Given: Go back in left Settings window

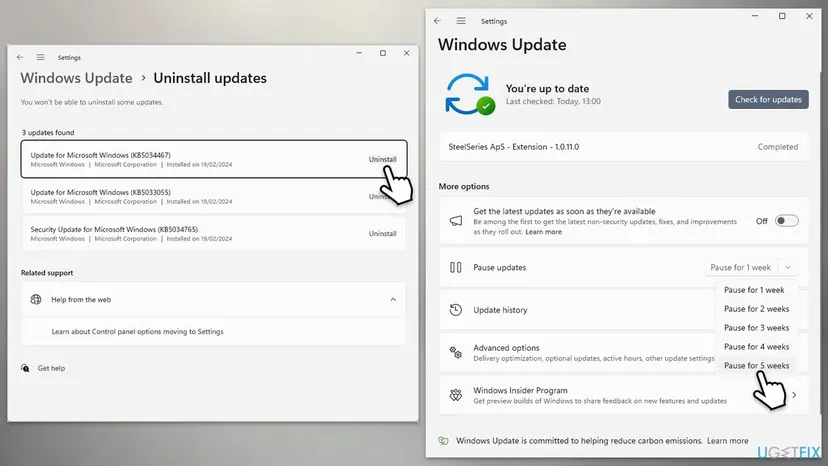Looking at the screenshot, I should 20,57.
